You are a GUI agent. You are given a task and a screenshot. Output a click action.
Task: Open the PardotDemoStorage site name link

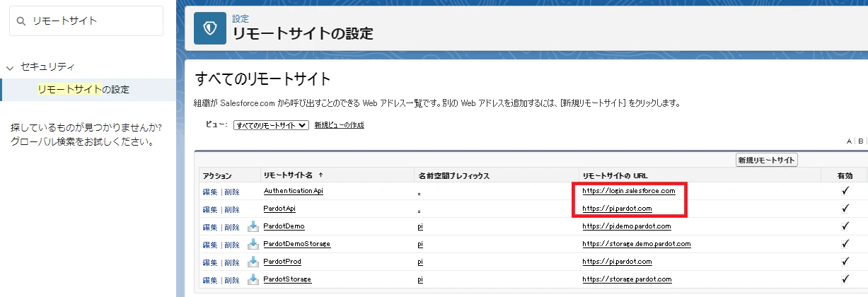click(x=296, y=244)
